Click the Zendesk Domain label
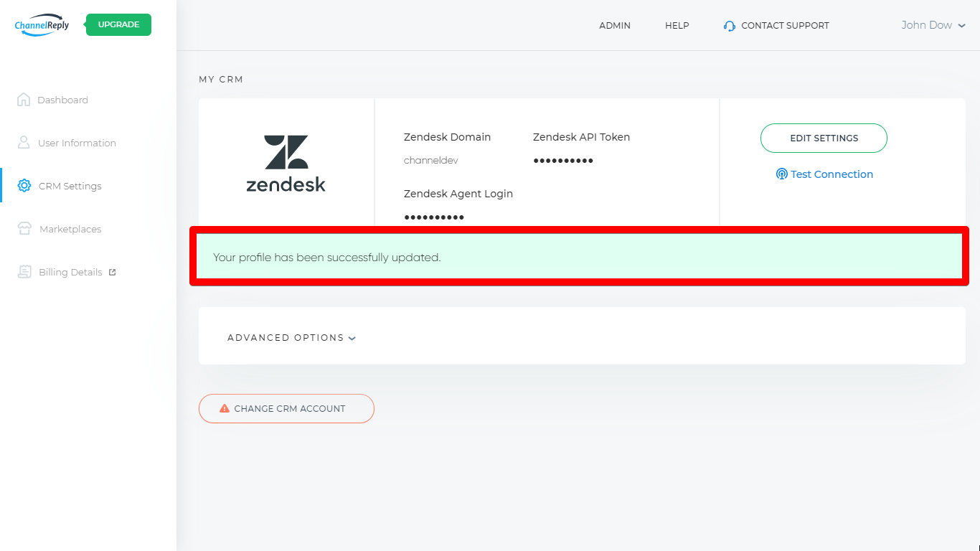Viewport: 980px width, 551px height. (x=447, y=137)
